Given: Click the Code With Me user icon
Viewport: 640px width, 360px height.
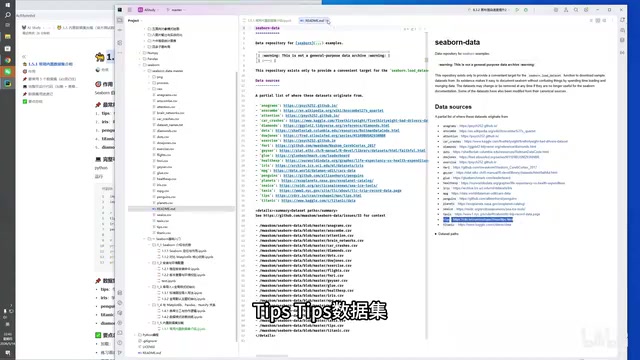Looking at the screenshot, I should (566, 10).
